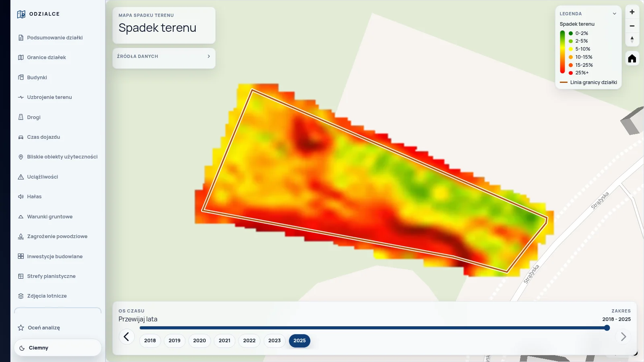This screenshot has width=644, height=362.
Task: Go to previous timeline year arrow
Action: [x=126, y=337]
